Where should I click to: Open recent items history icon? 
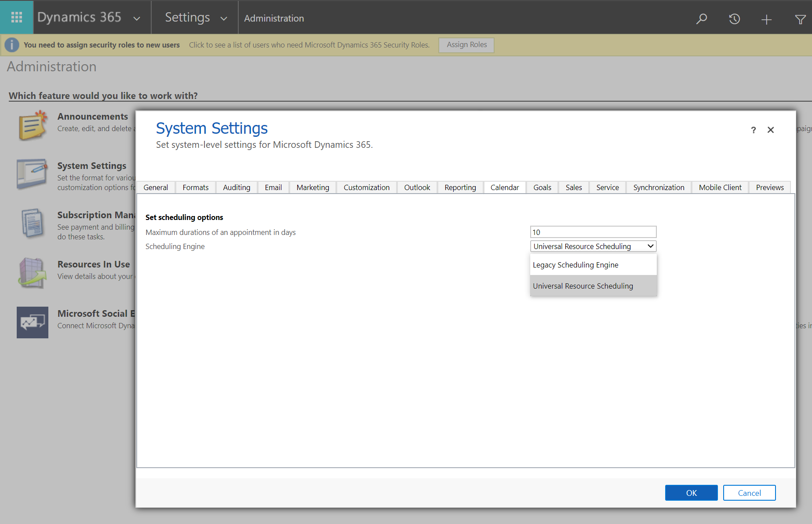(x=734, y=19)
